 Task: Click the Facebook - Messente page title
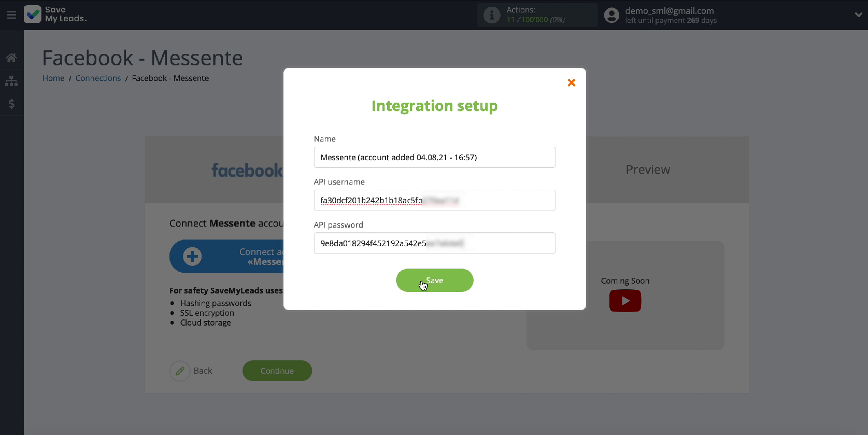[x=143, y=58]
